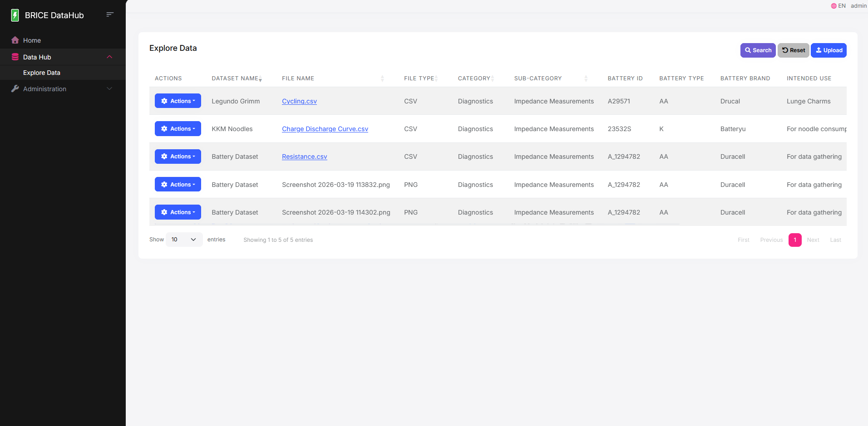Click the page 1 pagination button
868x426 pixels.
tap(795, 240)
